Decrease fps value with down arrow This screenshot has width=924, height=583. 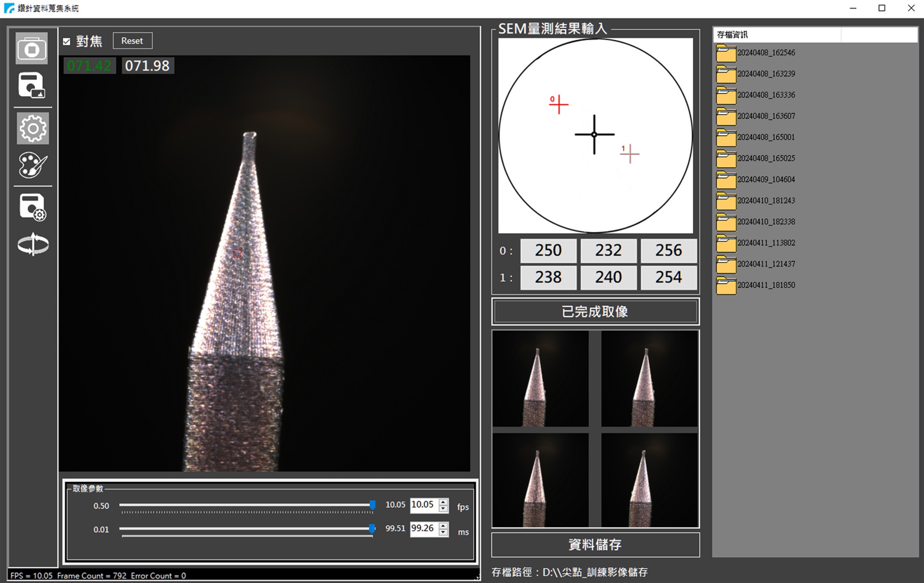tap(444, 509)
